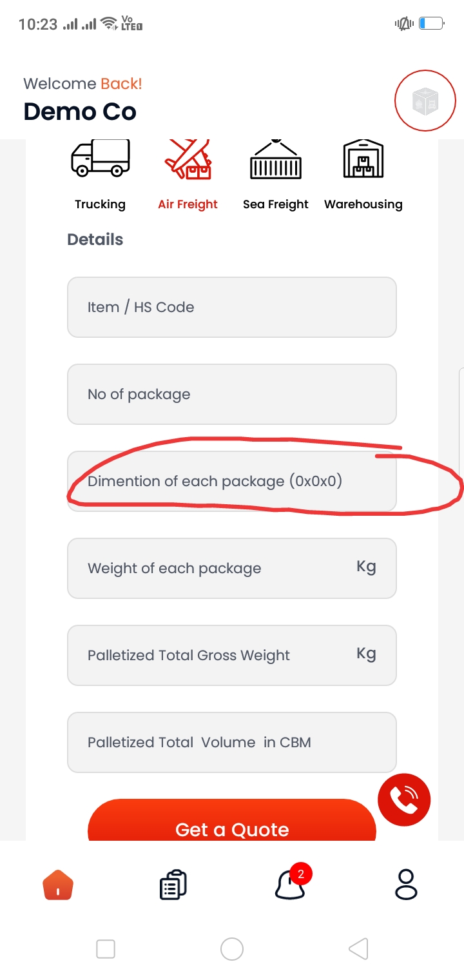Viewport: 464px width, 980px height.
Task: Go to the Home tab icon
Action: click(x=58, y=885)
